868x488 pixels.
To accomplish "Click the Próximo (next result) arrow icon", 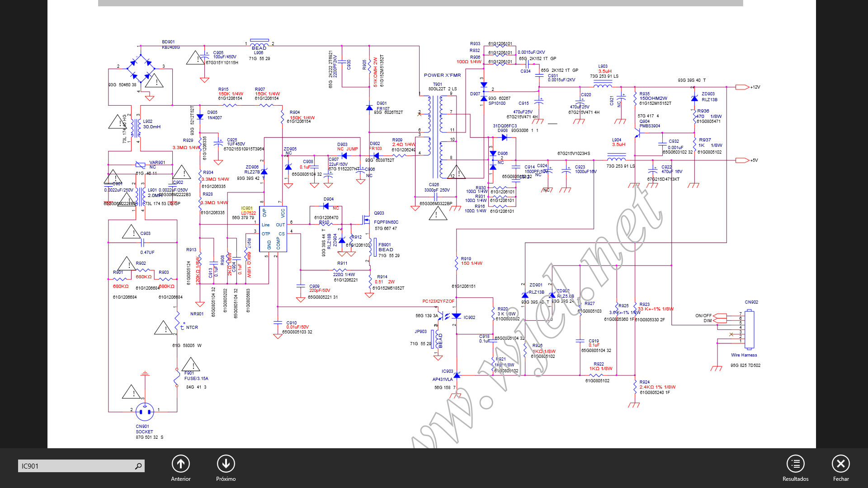I will click(x=226, y=464).
